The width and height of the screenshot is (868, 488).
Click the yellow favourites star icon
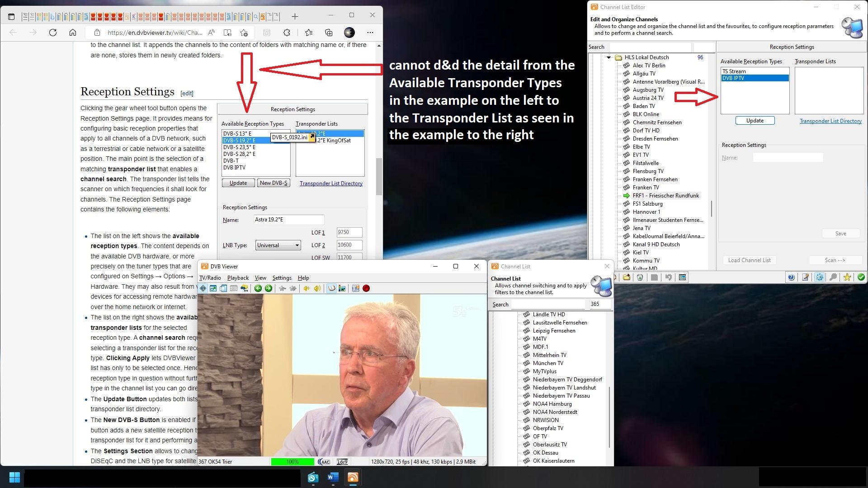coord(847,277)
